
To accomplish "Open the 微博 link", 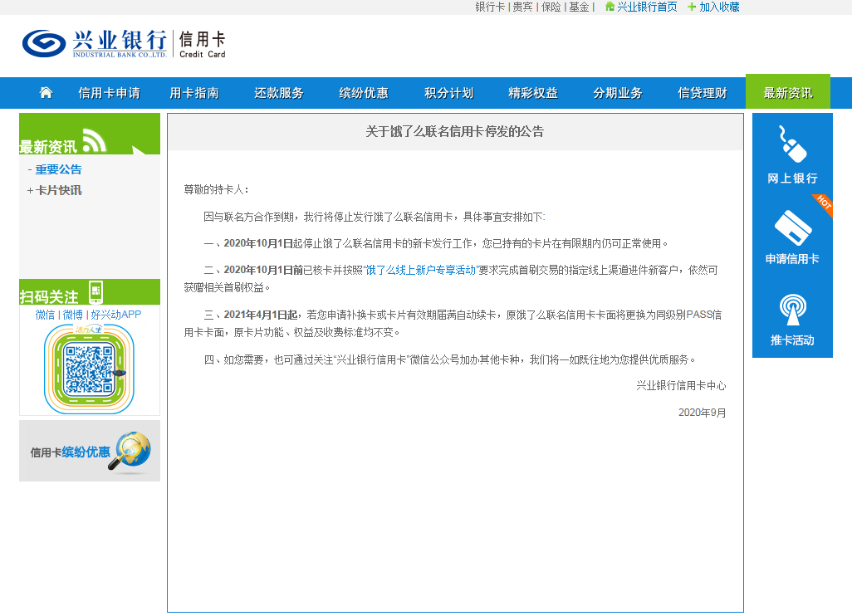I will (x=73, y=315).
